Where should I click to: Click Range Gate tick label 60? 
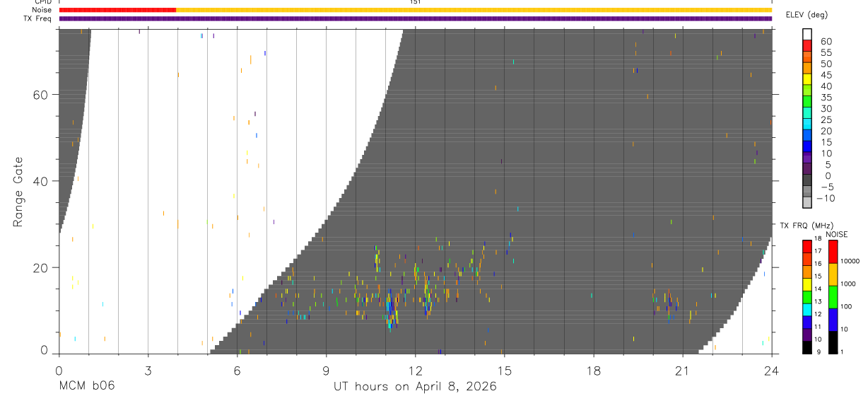[40, 95]
